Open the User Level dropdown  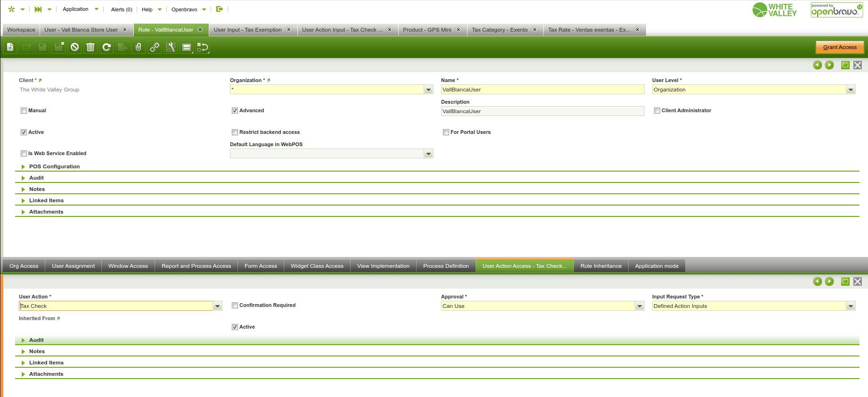click(x=851, y=90)
